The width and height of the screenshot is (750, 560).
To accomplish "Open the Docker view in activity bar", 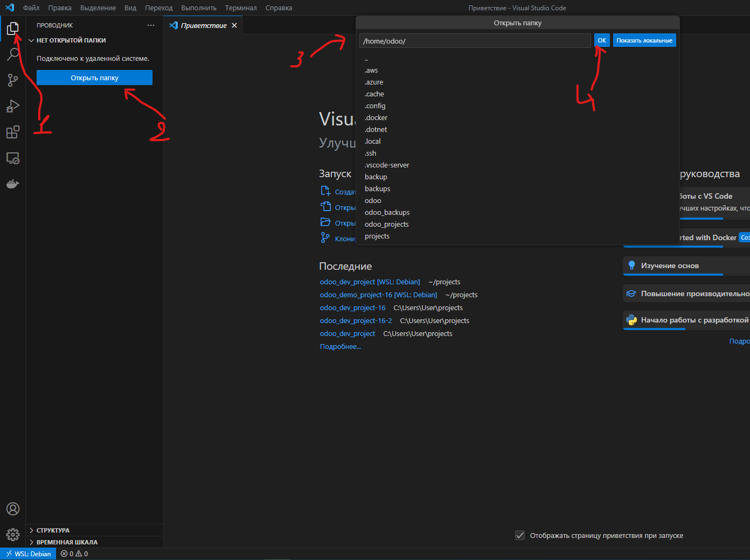I will (x=13, y=184).
